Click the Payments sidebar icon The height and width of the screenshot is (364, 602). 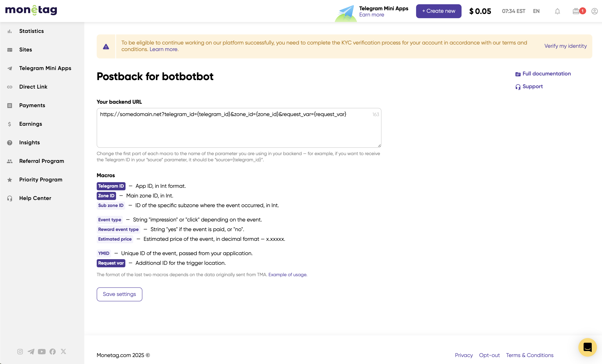pyautogui.click(x=9, y=106)
